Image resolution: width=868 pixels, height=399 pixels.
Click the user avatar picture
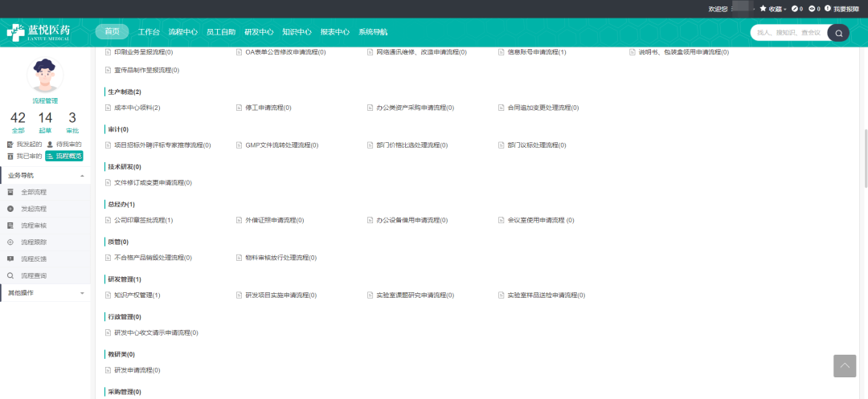coord(45,75)
